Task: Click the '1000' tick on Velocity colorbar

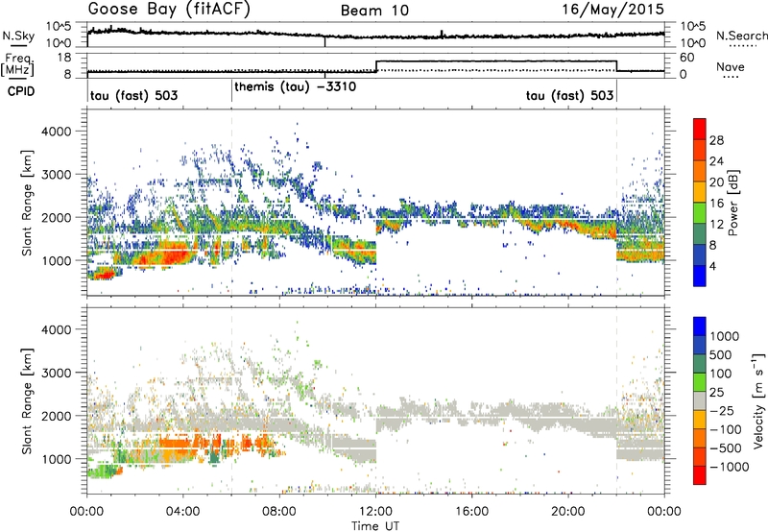Action: coord(724,336)
